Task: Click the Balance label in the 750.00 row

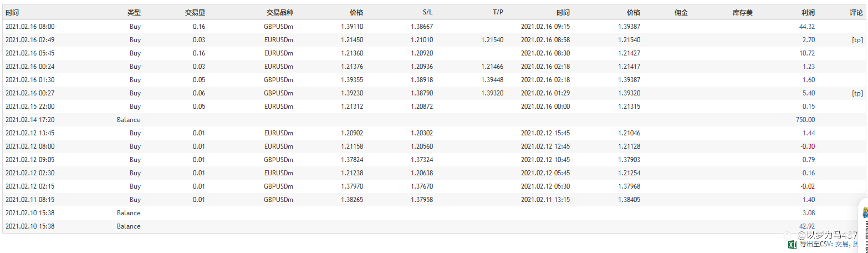Action: (x=129, y=120)
